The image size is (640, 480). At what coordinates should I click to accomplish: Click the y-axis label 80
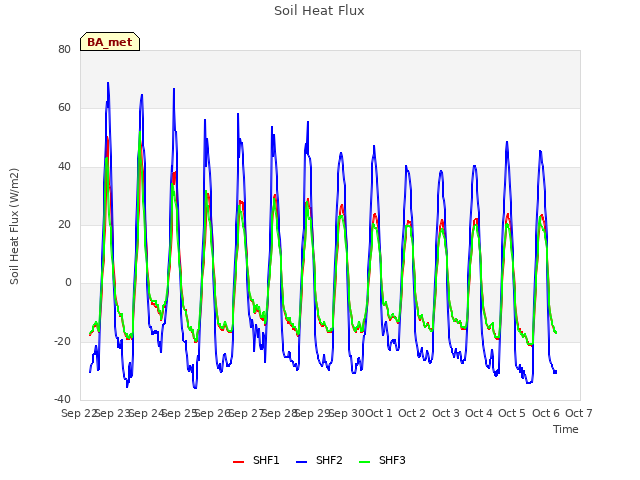tap(64, 49)
